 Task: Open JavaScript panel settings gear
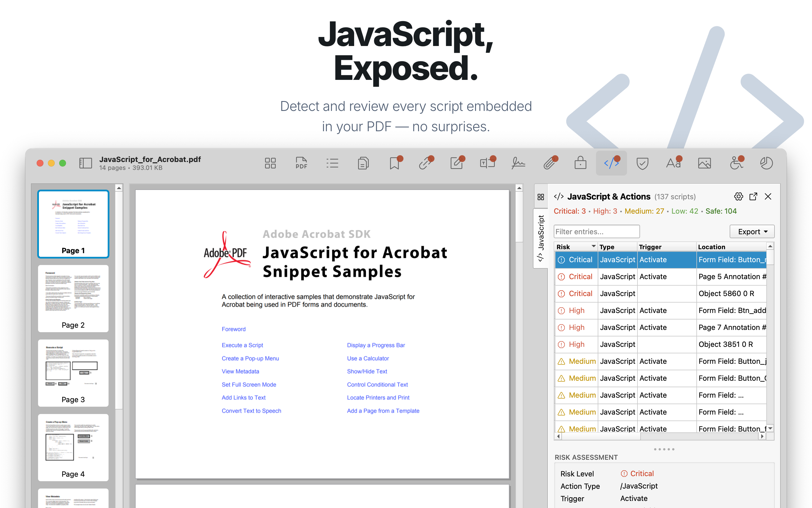738,196
